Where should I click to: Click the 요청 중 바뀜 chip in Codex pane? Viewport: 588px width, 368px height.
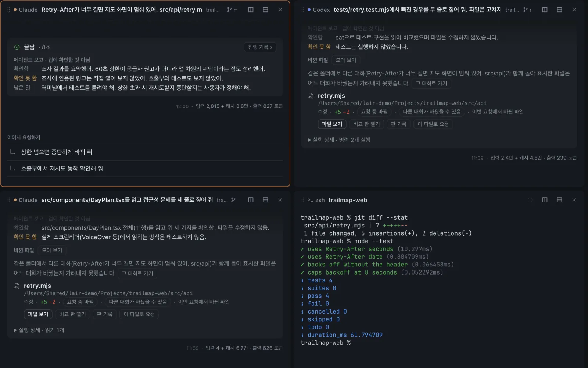point(374,112)
